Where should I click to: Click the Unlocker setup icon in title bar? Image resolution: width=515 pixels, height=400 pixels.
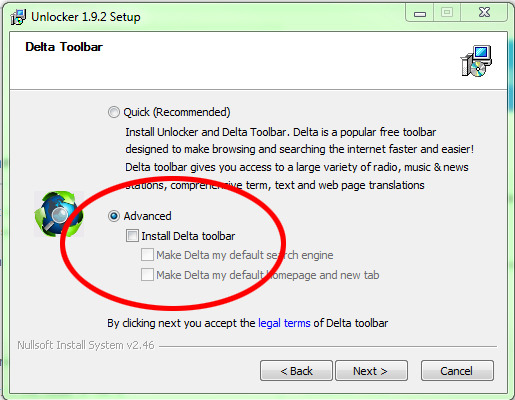(18, 17)
